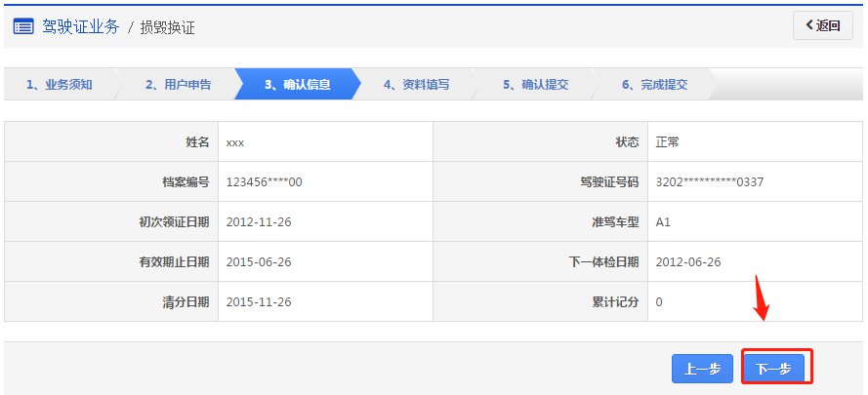Open the 驾驶证业务 breadcrumb link

[x=81, y=26]
